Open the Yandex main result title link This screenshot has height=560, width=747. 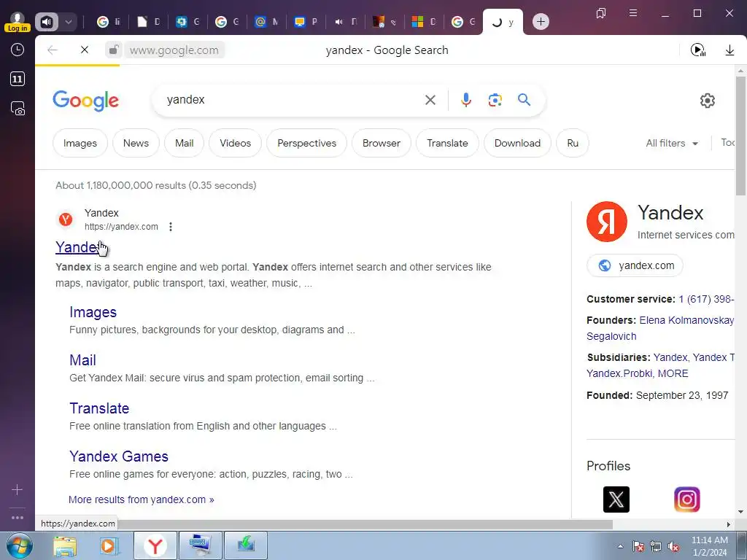[x=79, y=247]
